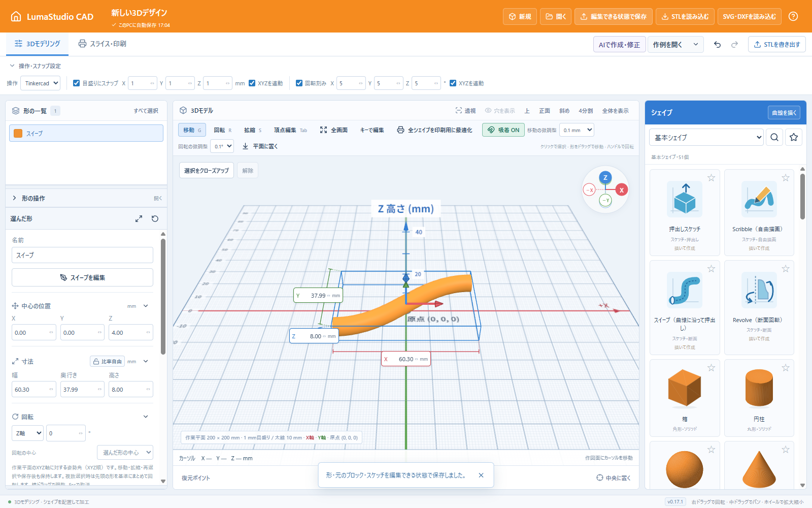Click the fullscreen 全画面 icon
812x508 pixels.
click(323, 130)
